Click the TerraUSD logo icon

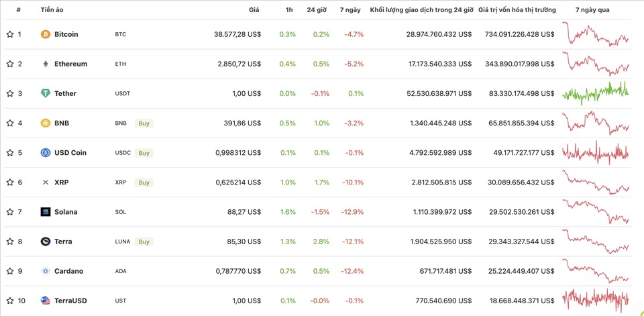(46, 301)
